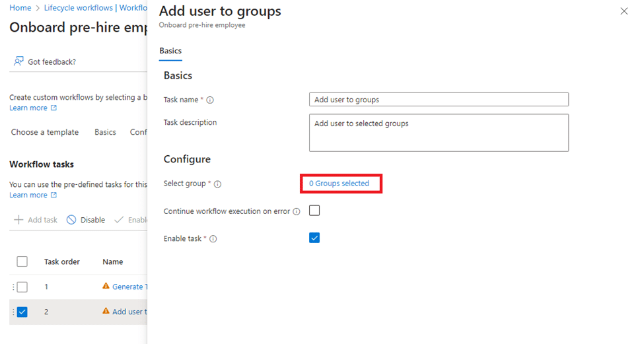Deselect checkbox for task order 2
Screen dimensions: 644x344
point(22,312)
